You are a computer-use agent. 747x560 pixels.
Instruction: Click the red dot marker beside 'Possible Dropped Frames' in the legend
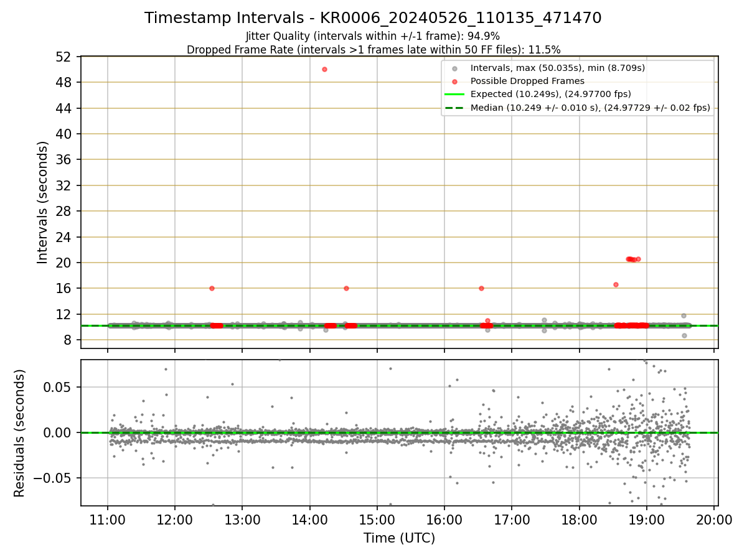point(455,82)
